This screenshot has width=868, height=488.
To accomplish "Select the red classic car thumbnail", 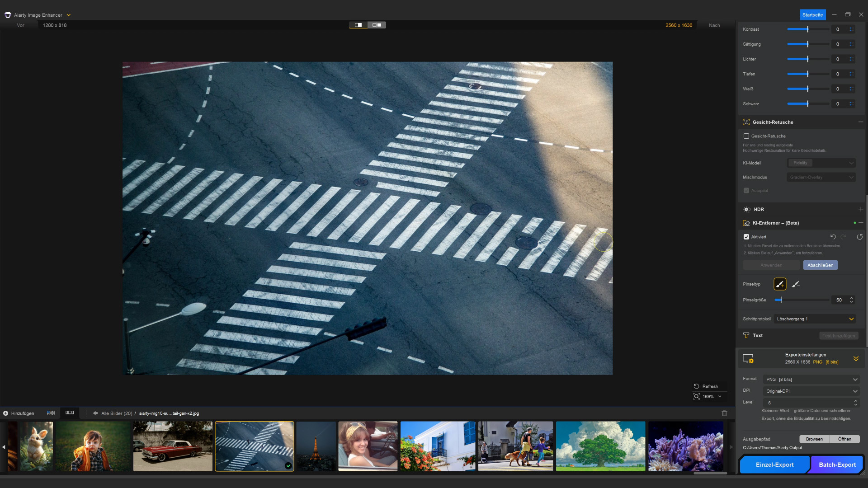I will (x=173, y=446).
